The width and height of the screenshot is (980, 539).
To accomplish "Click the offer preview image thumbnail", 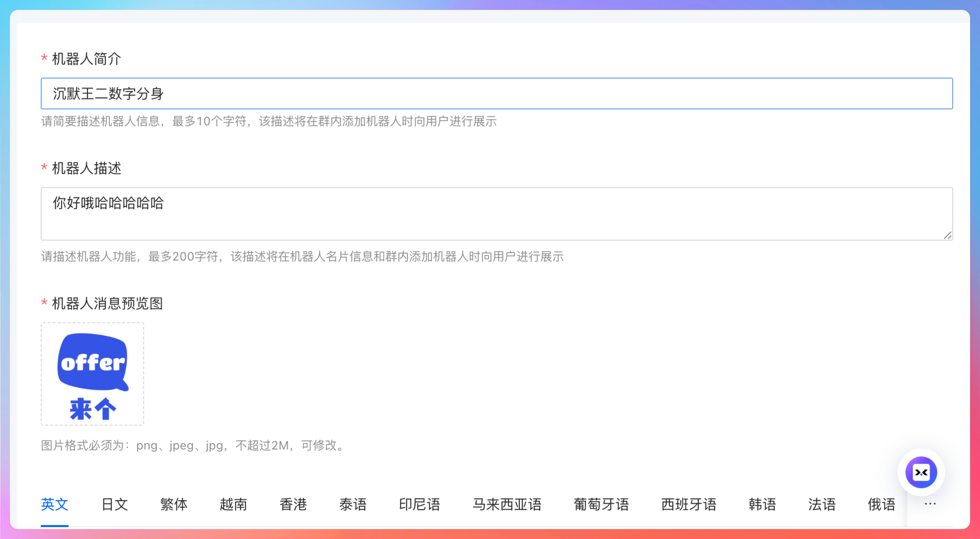I will tap(92, 374).
